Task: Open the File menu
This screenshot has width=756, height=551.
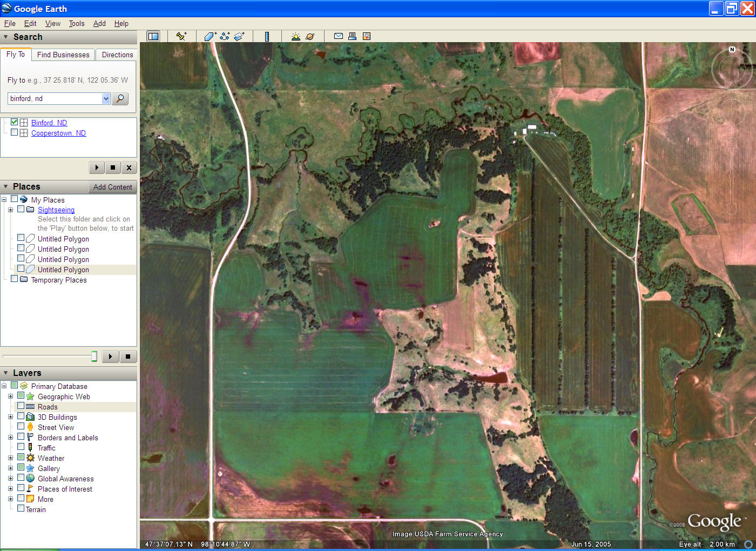Action: click(x=10, y=23)
